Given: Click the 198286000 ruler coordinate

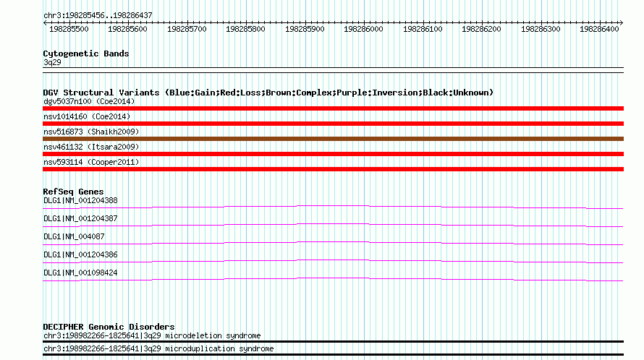Looking at the screenshot, I should 363,29.
